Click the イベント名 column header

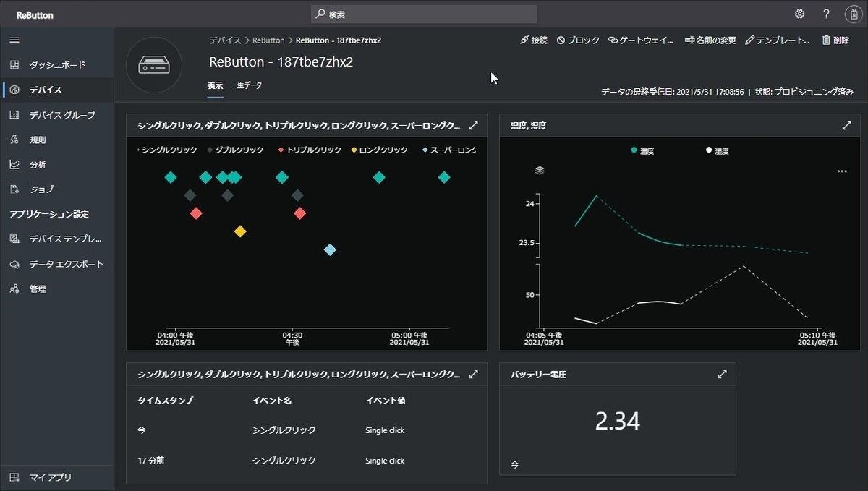click(x=271, y=400)
